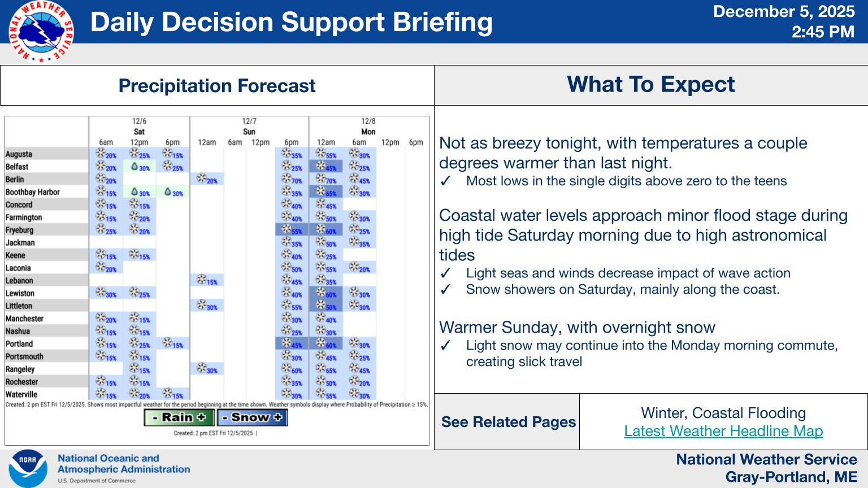Select Rangeley's Sunday 12am 30% snow icon

coord(202,369)
